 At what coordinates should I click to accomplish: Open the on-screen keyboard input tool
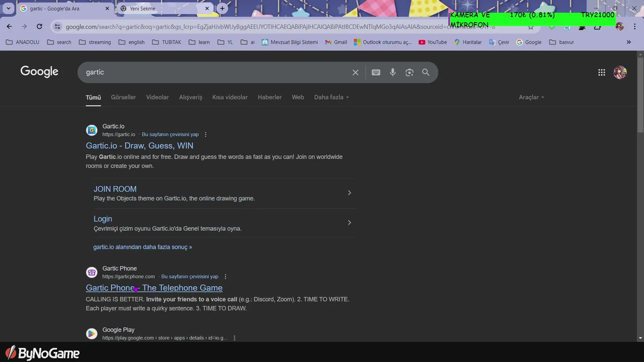click(376, 72)
